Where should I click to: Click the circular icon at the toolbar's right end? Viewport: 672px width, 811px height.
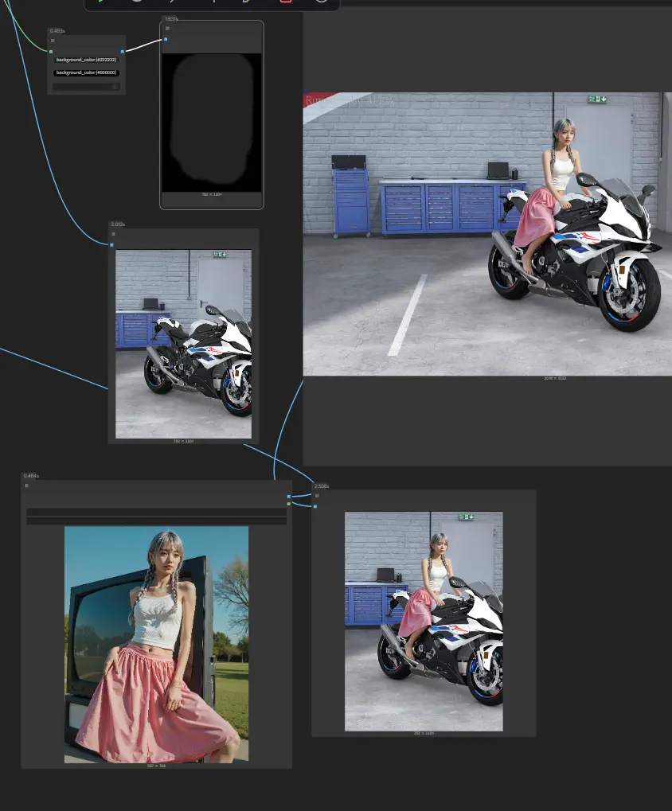pos(319,3)
